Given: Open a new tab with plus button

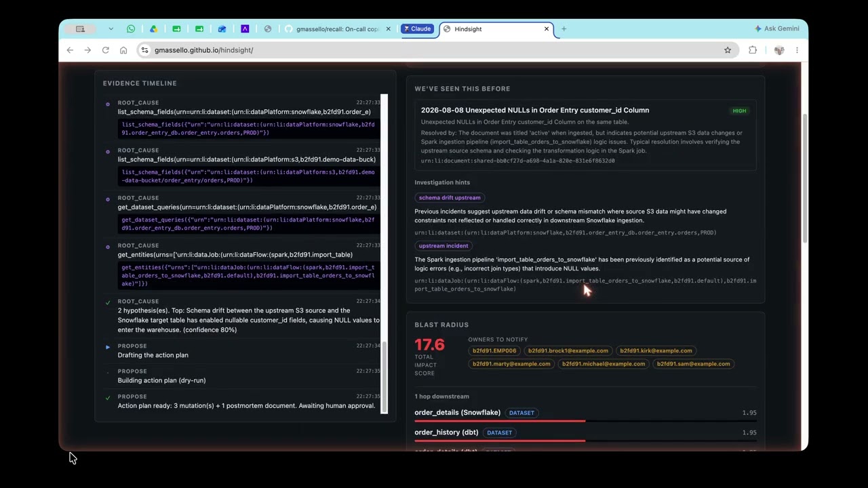Looking at the screenshot, I should pyautogui.click(x=564, y=29).
